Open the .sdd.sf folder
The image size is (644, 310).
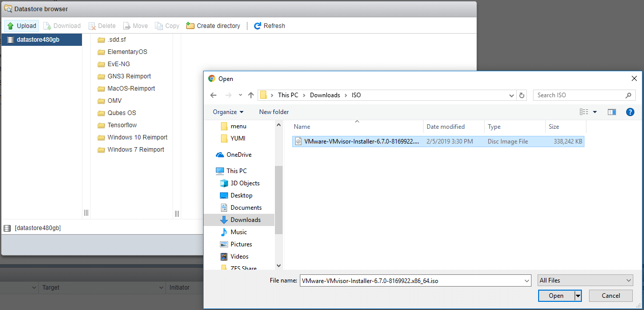(111, 40)
